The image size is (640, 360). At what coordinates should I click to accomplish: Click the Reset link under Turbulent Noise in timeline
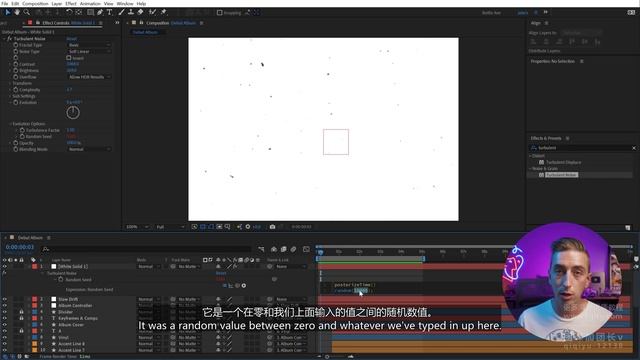[221, 273]
